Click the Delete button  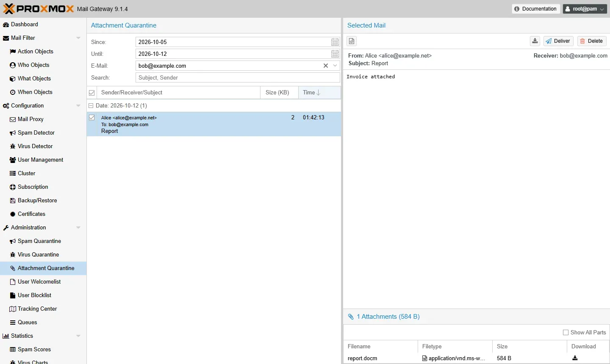click(592, 41)
